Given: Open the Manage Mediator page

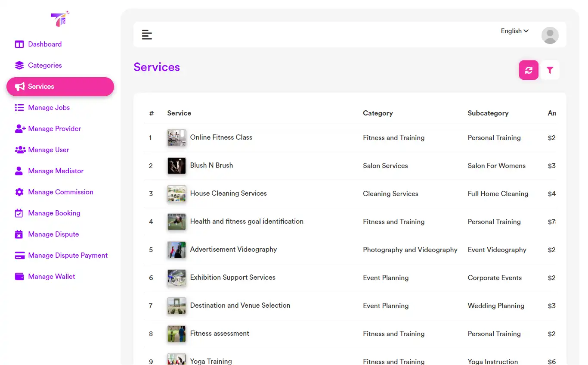Looking at the screenshot, I should [x=56, y=171].
